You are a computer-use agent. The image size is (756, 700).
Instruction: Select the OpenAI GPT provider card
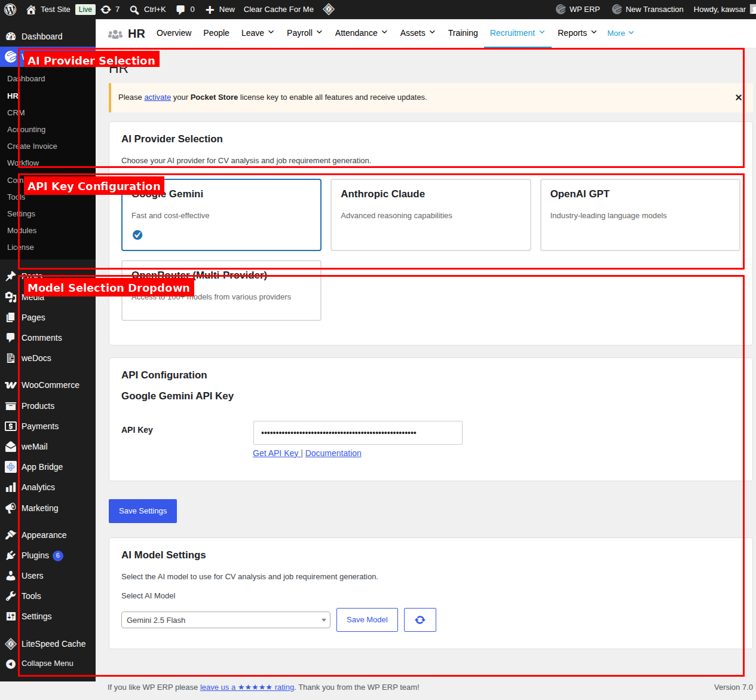pos(640,215)
